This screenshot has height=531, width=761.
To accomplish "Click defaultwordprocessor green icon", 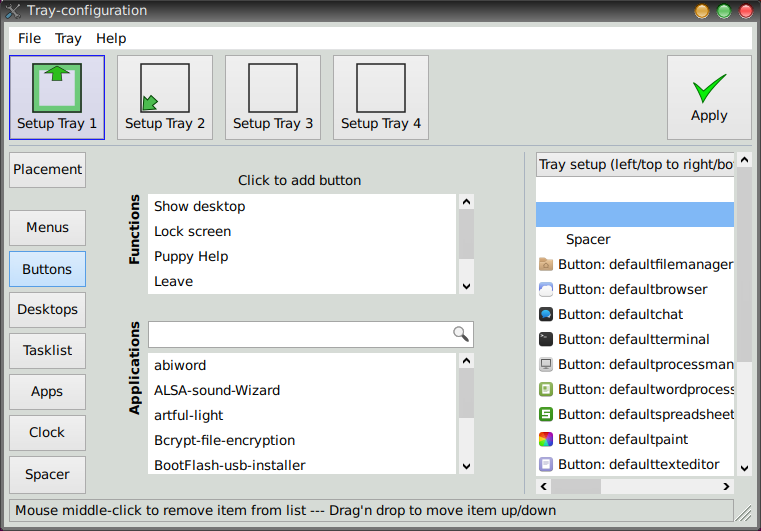I will coord(546,389).
